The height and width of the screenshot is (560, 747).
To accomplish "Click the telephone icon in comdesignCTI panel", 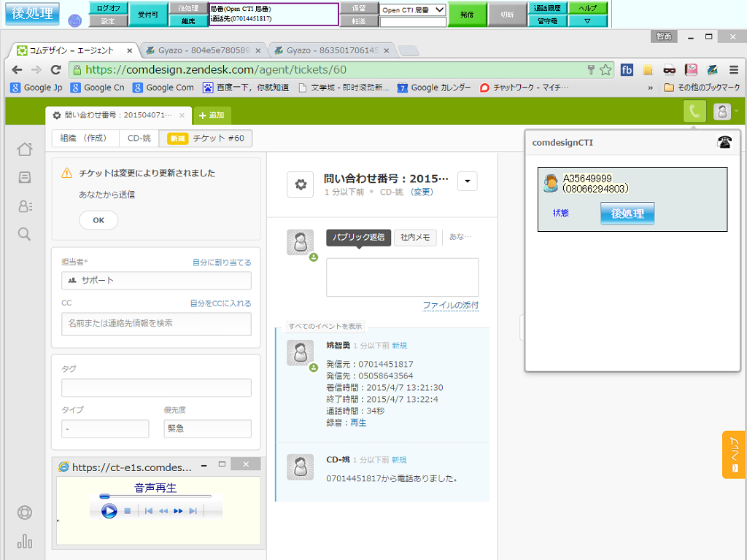I will click(x=724, y=142).
